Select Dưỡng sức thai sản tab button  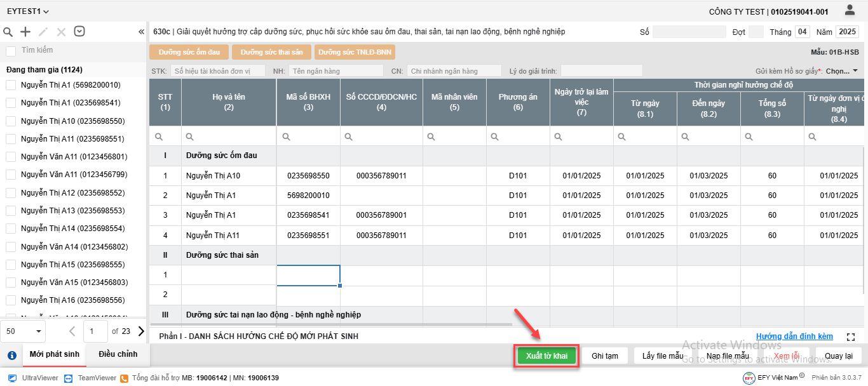tap(271, 52)
